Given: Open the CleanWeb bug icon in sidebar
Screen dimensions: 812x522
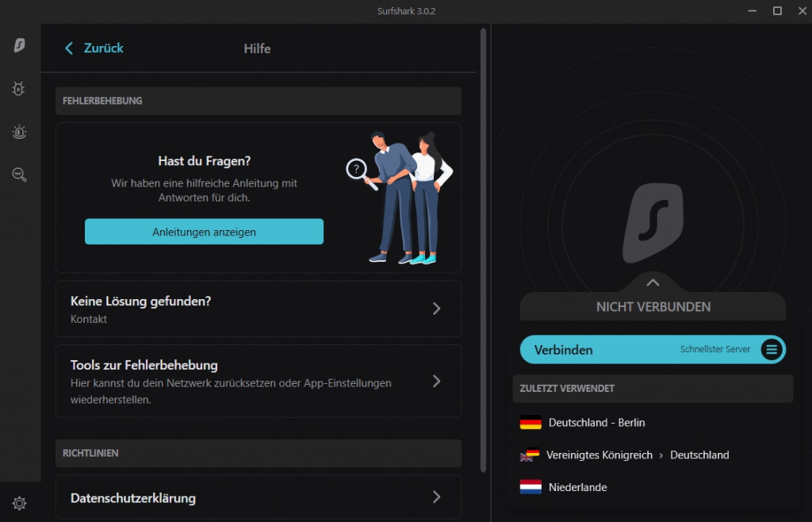Looking at the screenshot, I should 19,89.
